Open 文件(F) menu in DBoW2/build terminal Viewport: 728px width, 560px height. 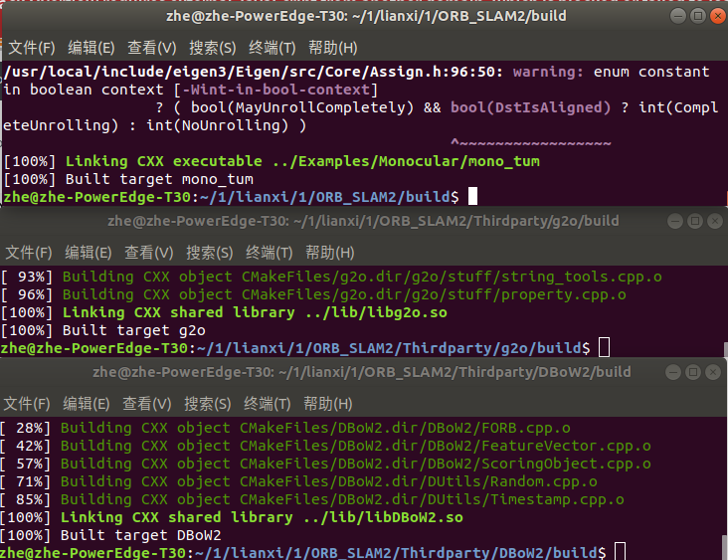pos(27,403)
